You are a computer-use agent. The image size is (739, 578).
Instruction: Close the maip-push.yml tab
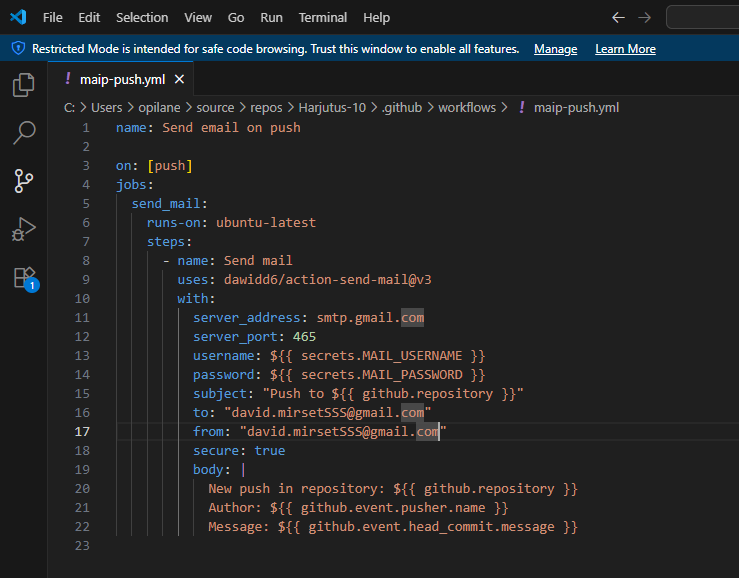pos(180,79)
